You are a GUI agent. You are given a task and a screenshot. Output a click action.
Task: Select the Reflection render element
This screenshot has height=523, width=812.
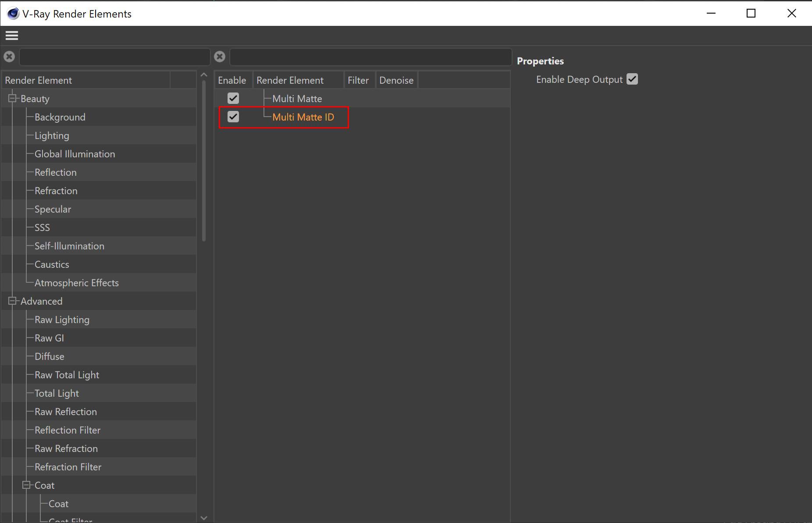pyautogui.click(x=56, y=172)
